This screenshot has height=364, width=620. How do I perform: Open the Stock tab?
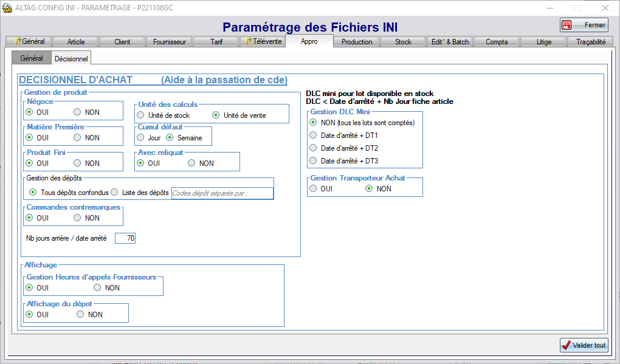coord(403,42)
